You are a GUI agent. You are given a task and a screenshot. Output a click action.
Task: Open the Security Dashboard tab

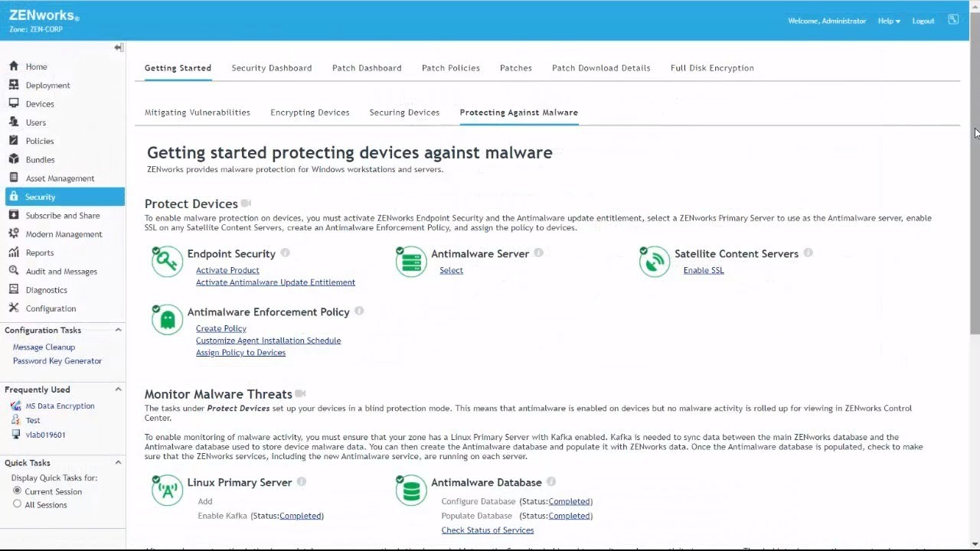pyautogui.click(x=272, y=68)
